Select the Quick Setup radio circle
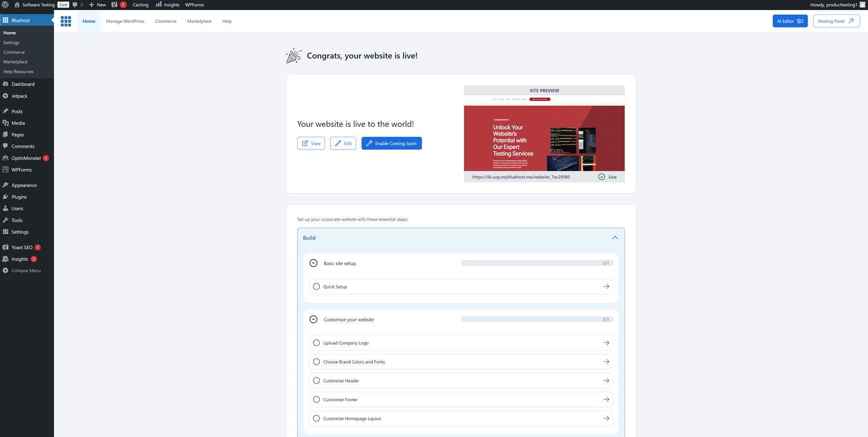The image size is (868, 437). point(316,287)
